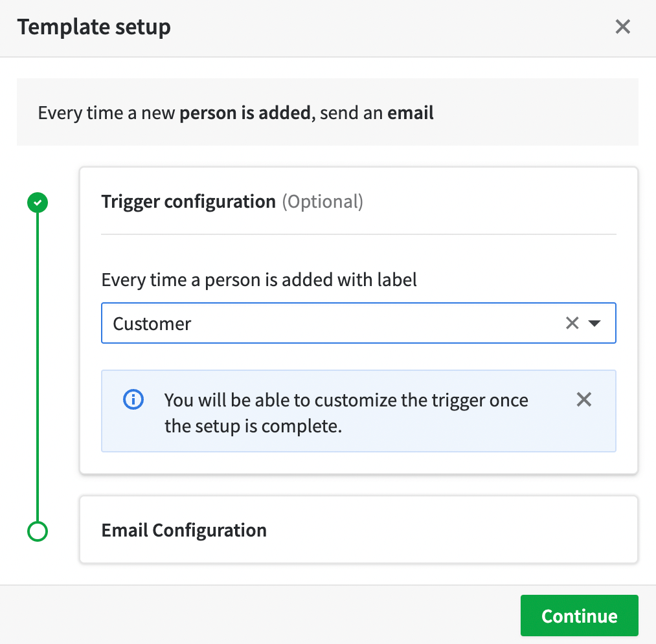Expand the Email Configuration section
This screenshot has height=644, width=656.
point(358,529)
